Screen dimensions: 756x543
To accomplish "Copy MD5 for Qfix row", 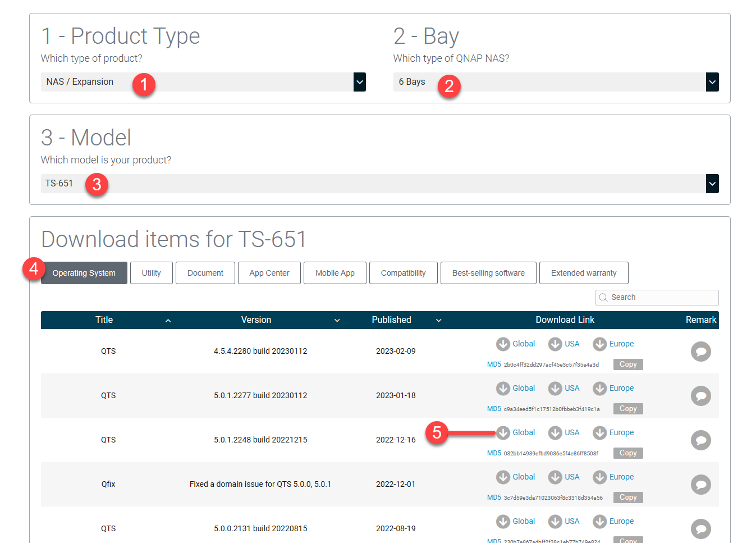I will point(628,498).
